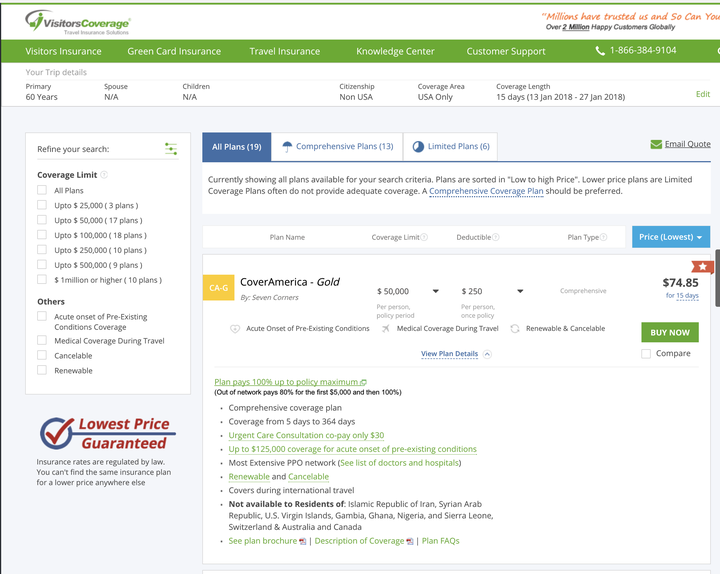Open the filter sliders icon in Refine your search
Screen dimensions: 720x574
pos(171,149)
